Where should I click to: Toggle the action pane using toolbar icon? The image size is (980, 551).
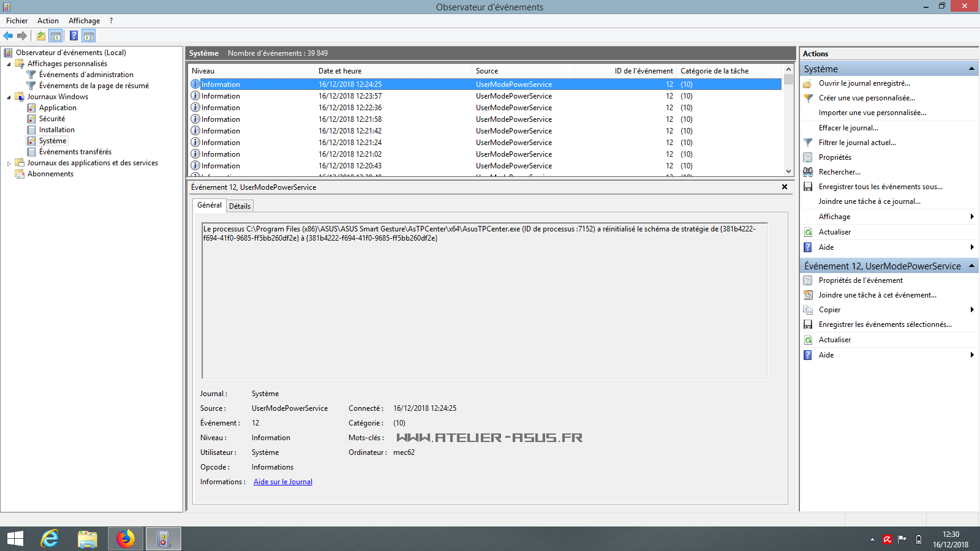tap(89, 36)
